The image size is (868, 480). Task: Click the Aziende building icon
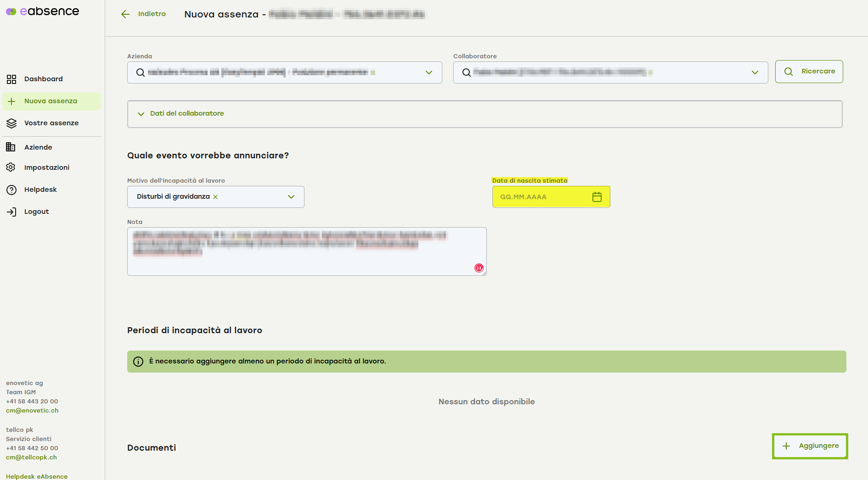11,147
